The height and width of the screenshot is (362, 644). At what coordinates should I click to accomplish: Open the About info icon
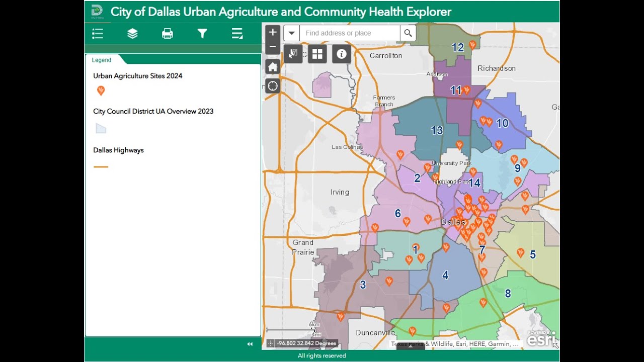point(342,54)
